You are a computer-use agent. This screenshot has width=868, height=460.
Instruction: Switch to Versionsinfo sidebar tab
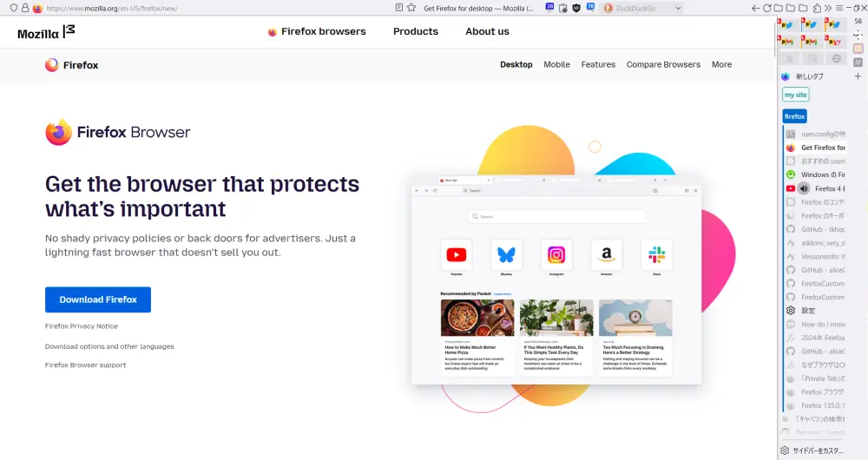[815, 256]
